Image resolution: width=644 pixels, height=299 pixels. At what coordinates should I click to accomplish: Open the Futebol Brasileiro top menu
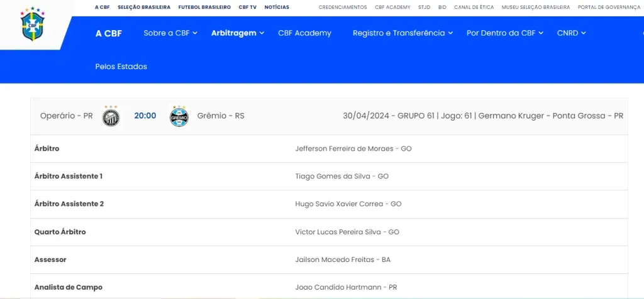point(204,8)
